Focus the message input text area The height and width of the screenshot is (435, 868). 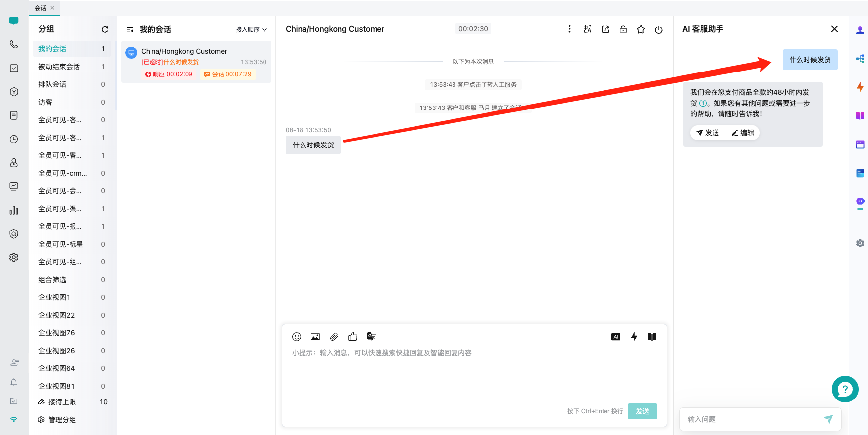click(x=474, y=375)
